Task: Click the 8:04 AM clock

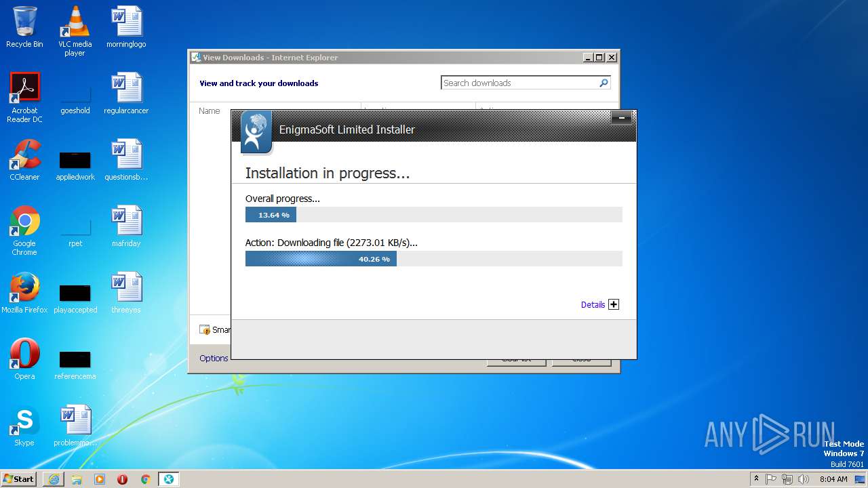Action: 833,479
